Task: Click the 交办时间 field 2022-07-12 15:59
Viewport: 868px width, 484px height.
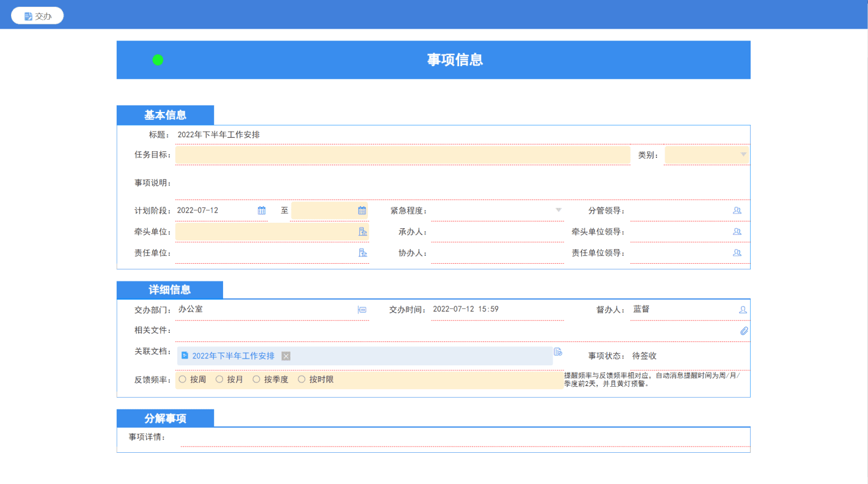Action: [x=497, y=310]
